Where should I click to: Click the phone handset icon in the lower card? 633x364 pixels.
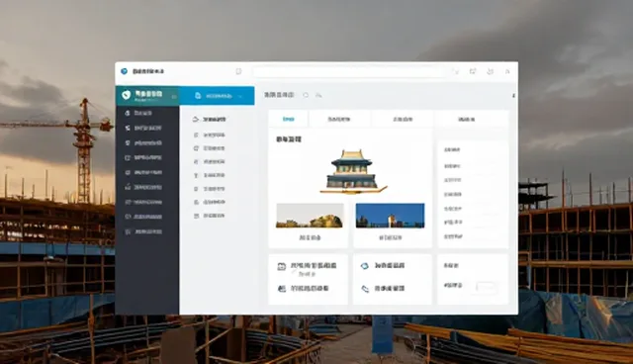pos(365,289)
